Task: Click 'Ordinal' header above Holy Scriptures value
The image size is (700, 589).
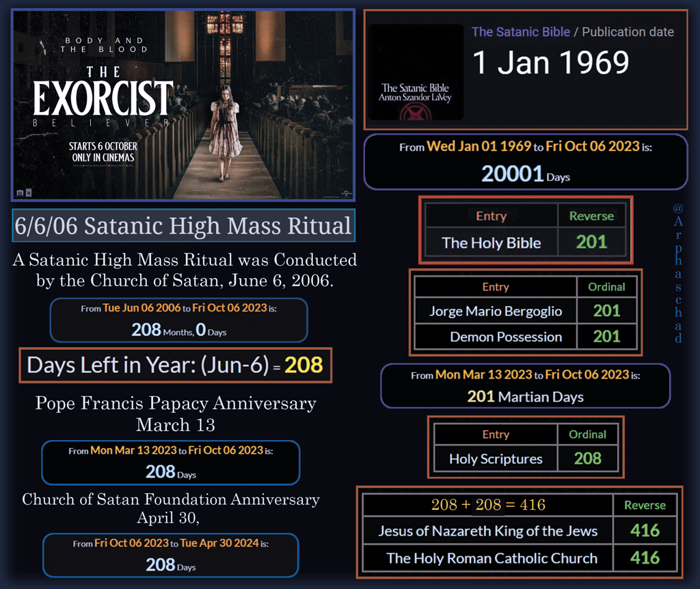Action: [x=587, y=435]
